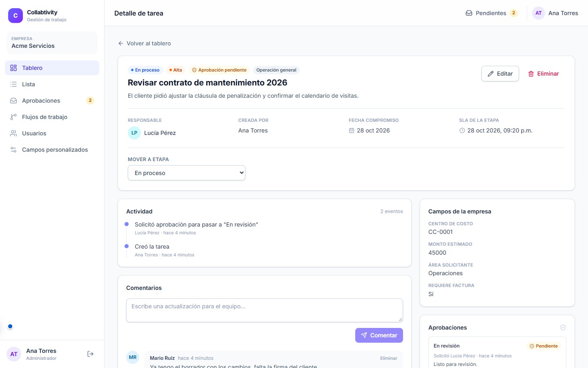Viewport: 588px width, 368px height.
Task: Click the Pendiente approval status badge
Action: 544,346
